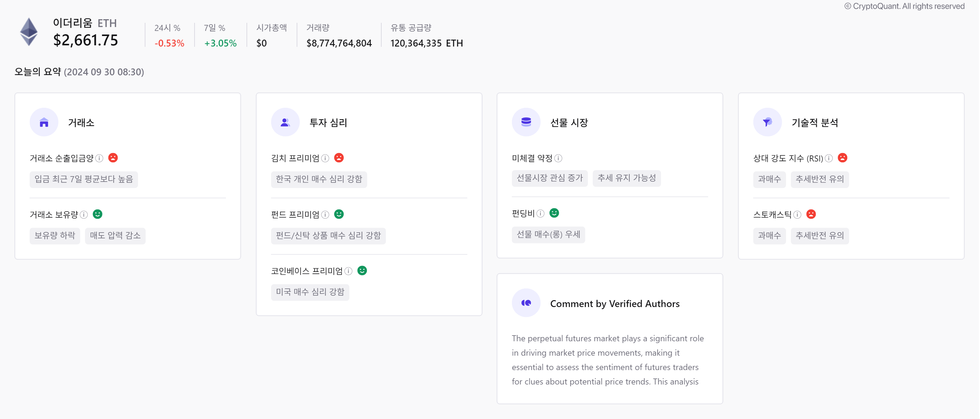The width and height of the screenshot is (980, 419).
Task: Click the 투자 심리 card heading
Action: coord(328,122)
